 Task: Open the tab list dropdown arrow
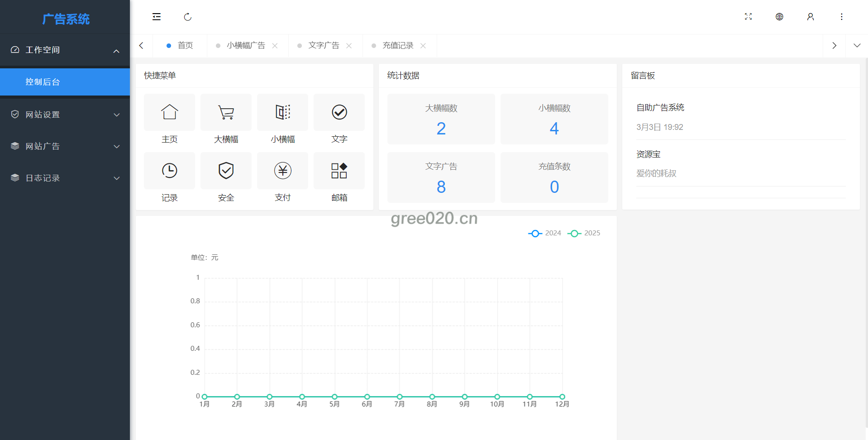[857, 46]
